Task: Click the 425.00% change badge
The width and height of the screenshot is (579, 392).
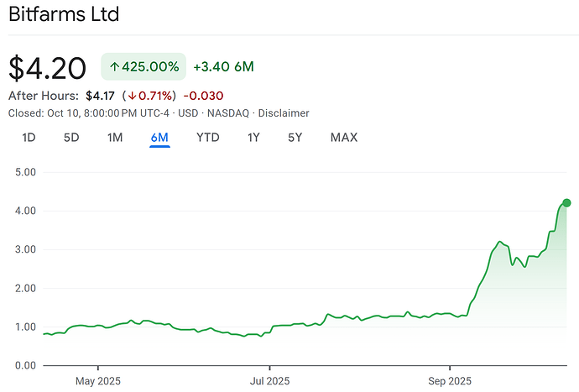Action: (x=143, y=66)
